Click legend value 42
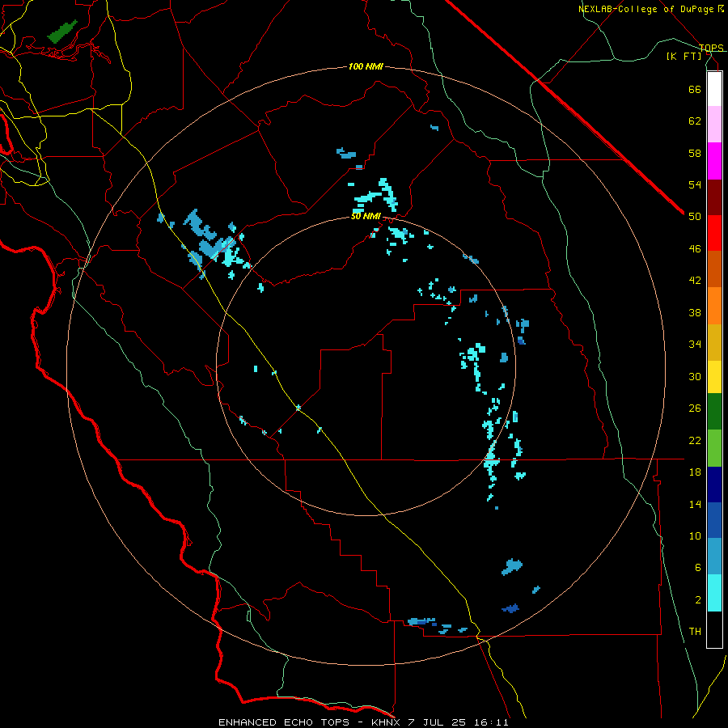The height and width of the screenshot is (728, 728). pos(695,281)
